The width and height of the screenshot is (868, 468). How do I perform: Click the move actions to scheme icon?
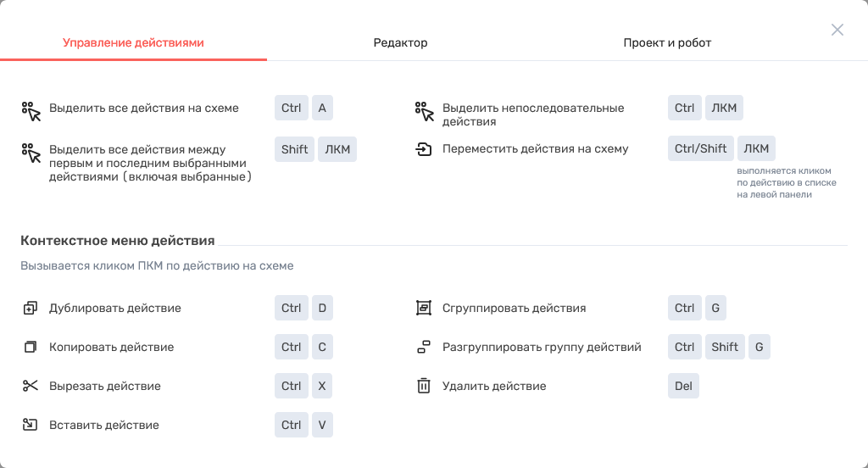pos(424,150)
